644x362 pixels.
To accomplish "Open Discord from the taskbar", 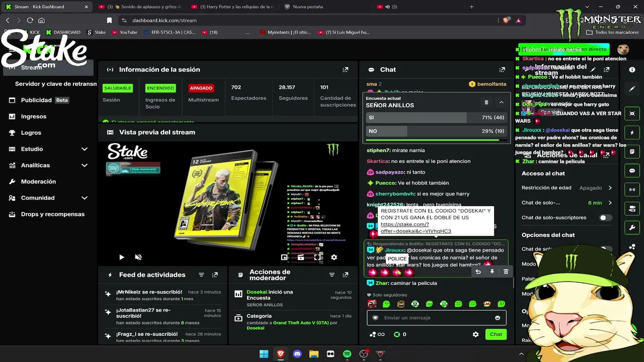I will point(297,354).
